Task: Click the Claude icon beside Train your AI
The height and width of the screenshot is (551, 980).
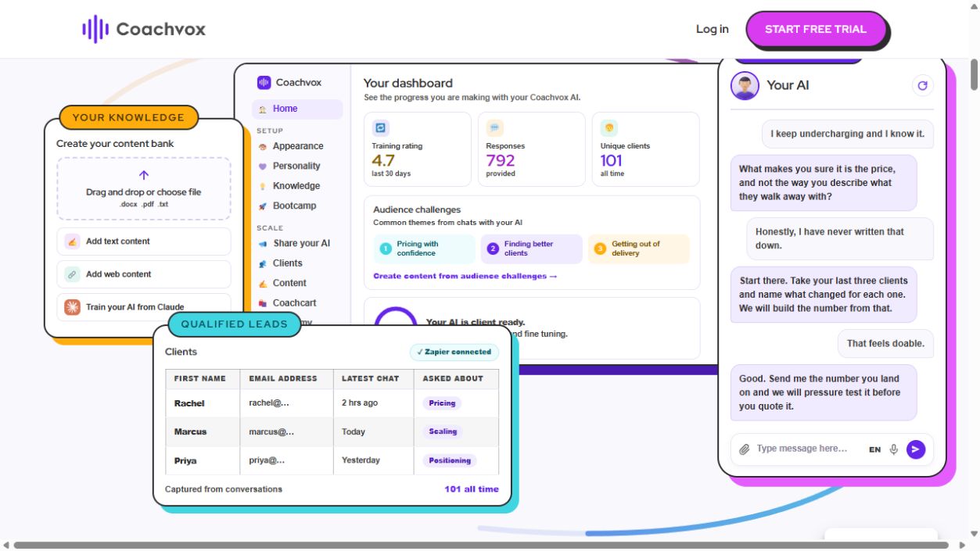Action: pos(73,307)
